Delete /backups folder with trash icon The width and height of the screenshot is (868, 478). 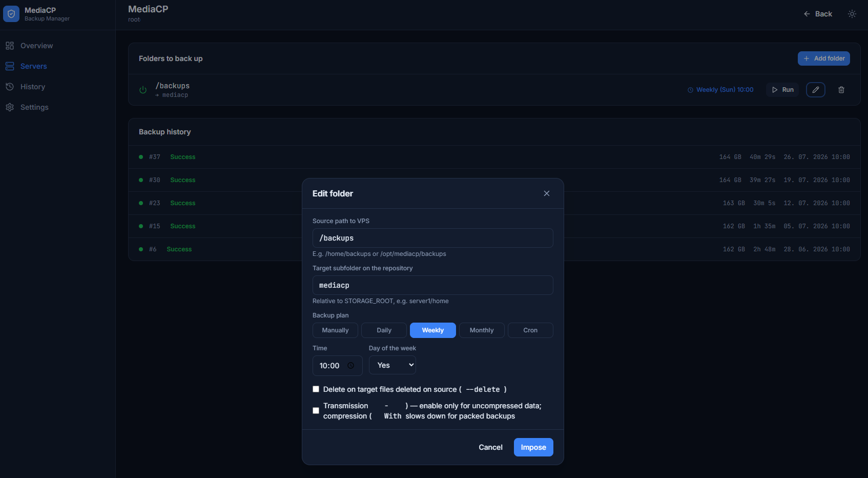pyautogui.click(x=841, y=90)
